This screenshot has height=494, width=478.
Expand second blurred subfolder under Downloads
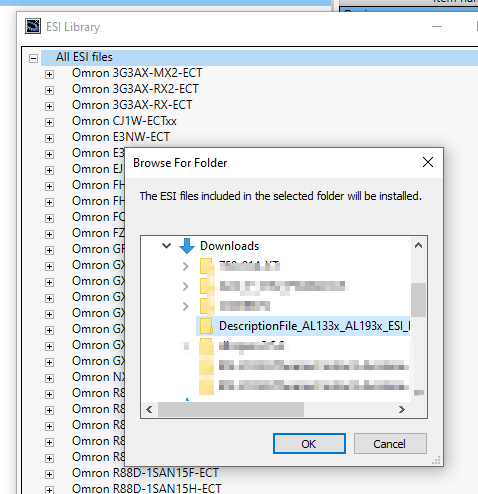(x=186, y=286)
